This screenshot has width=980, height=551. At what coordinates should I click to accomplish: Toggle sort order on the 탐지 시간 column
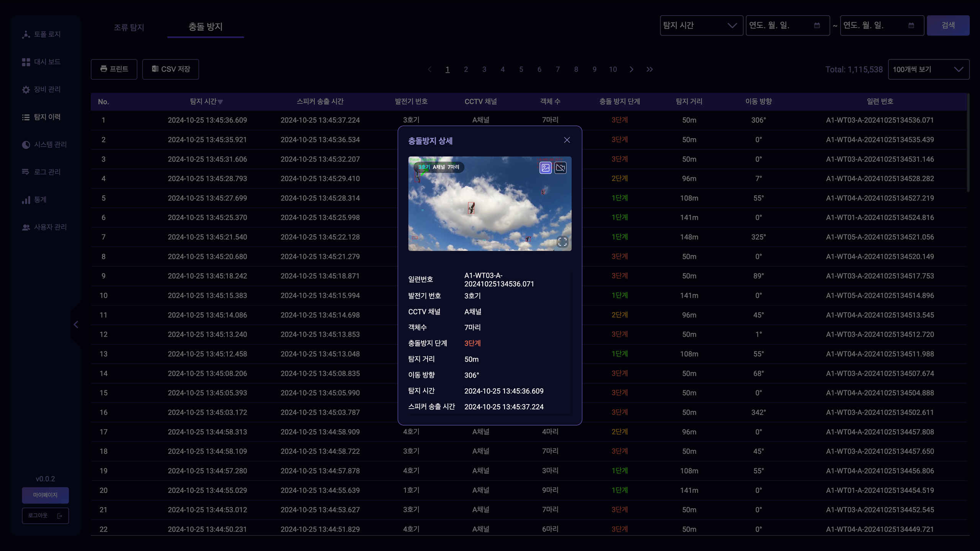[x=220, y=102]
